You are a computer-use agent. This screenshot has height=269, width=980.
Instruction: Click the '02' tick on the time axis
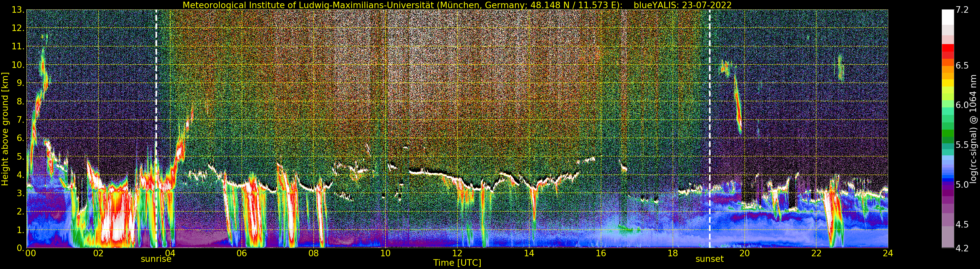[x=98, y=253]
